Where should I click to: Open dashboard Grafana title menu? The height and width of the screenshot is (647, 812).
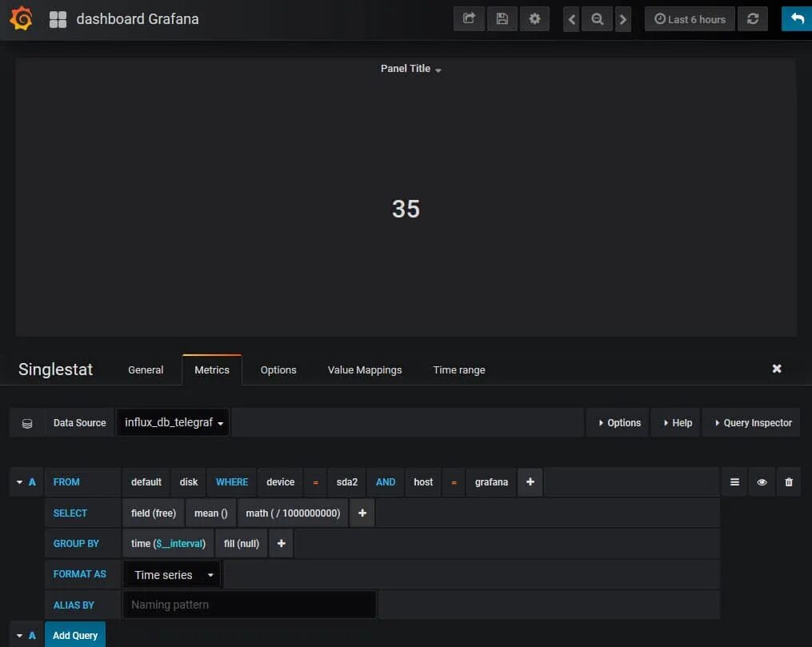[138, 19]
